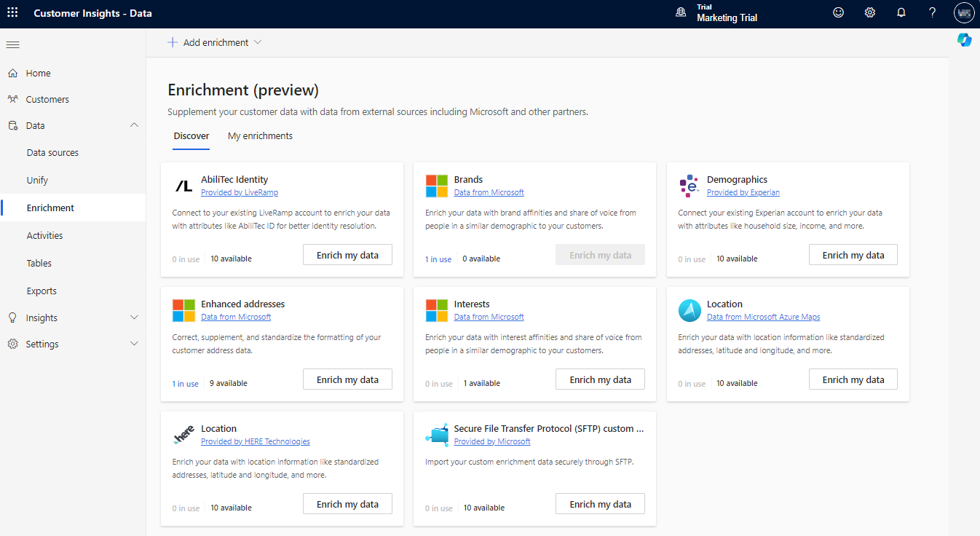The image size is (980, 536).
Task: Open the Data from Microsoft link under Interests
Action: click(x=489, y=316)
